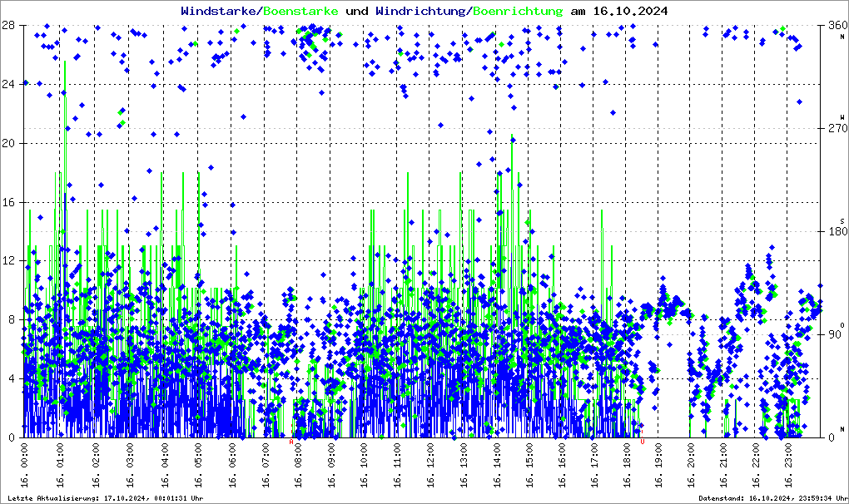Click the "28" value on left axis

[9, 25]
